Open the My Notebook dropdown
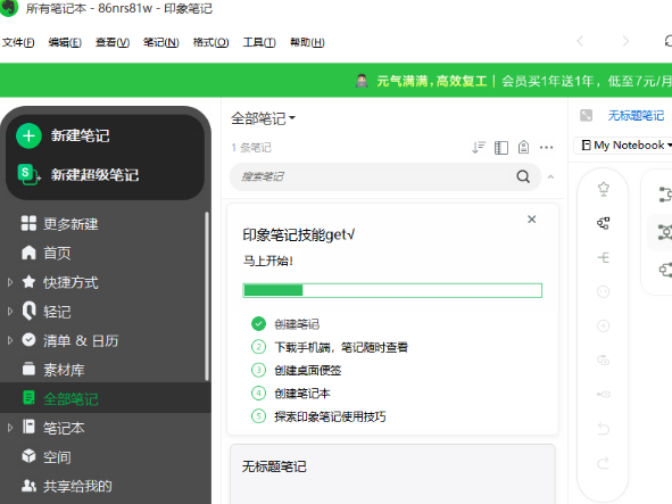This screenshot has height=504, width=672. click(x=626, y=145)
